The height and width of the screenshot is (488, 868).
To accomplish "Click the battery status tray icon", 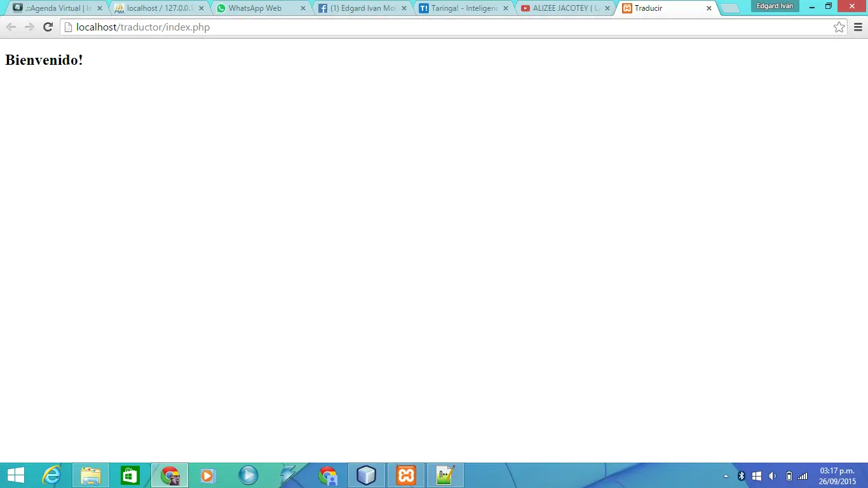I will pyautogui.click(x=789, y=476).
